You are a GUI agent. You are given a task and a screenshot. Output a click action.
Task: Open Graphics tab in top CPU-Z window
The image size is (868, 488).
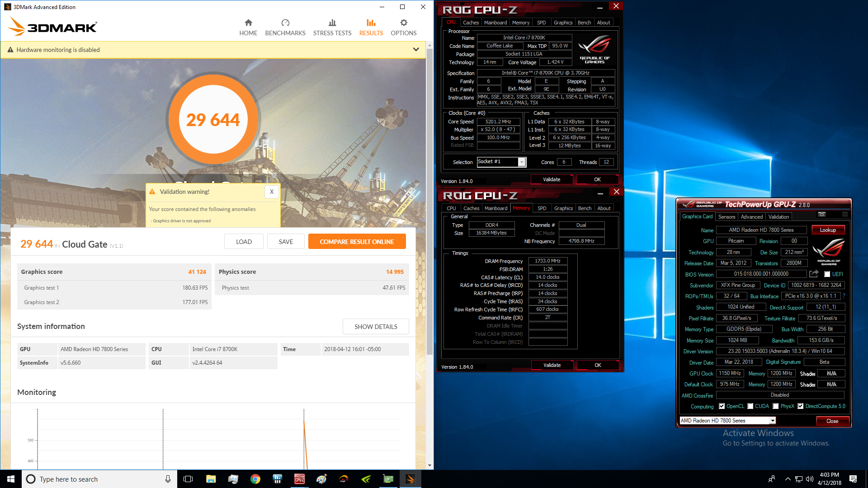563,23
